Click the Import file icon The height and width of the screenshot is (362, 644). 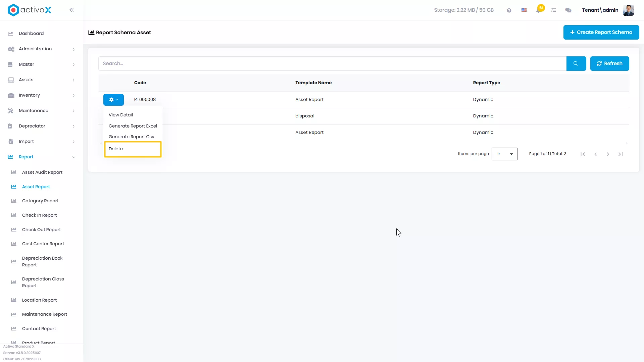(10, 142)
